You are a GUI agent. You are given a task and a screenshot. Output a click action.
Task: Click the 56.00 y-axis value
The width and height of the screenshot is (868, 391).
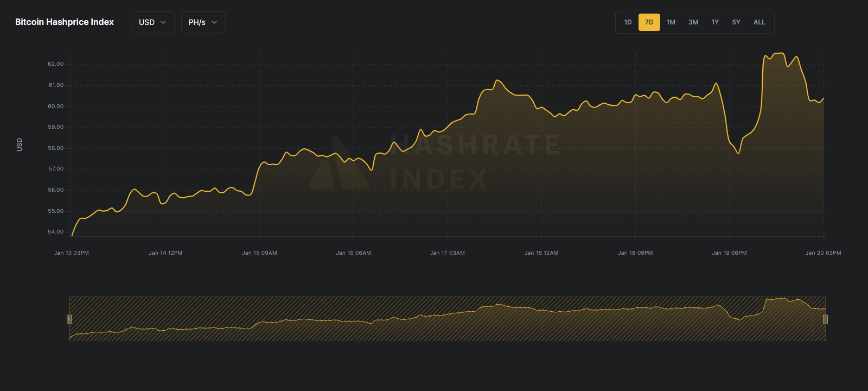(56, 190)
